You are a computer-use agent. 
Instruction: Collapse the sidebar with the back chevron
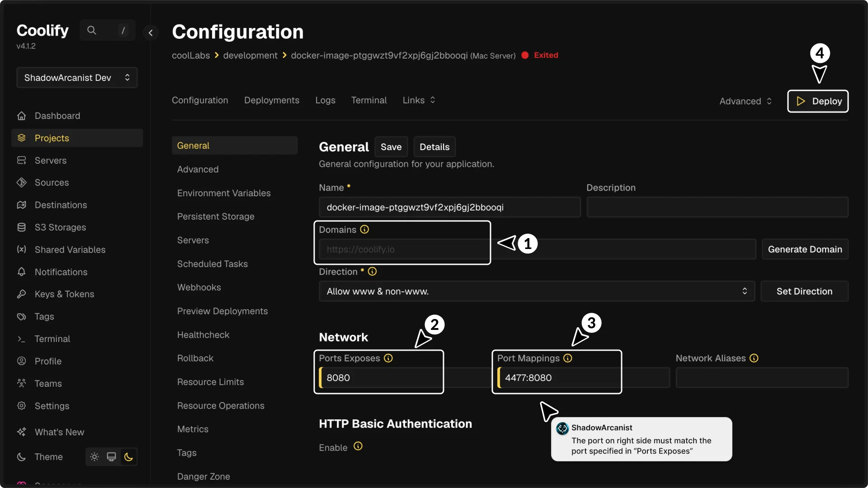point(151,33)
